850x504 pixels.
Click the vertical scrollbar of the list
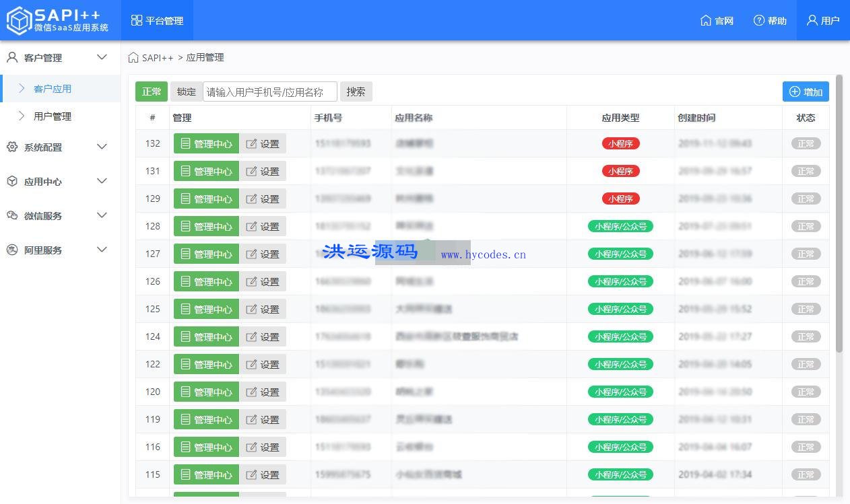coord(839,214)
